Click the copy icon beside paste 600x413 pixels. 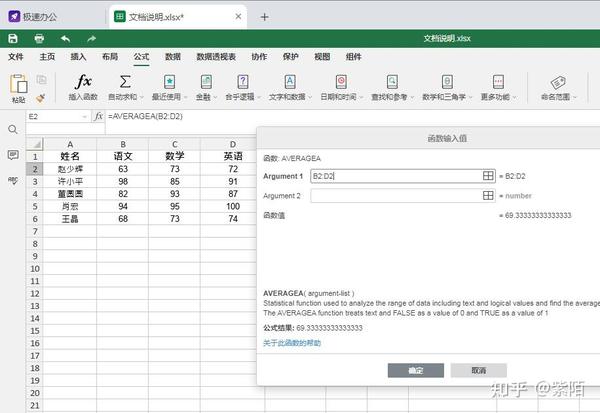(41, 80)
